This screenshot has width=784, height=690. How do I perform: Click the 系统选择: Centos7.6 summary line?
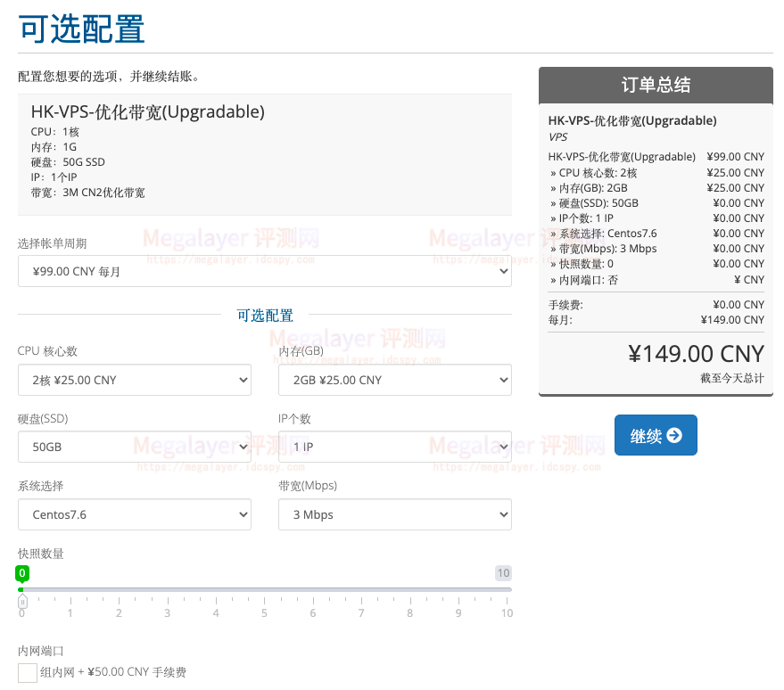click(656, 234)
